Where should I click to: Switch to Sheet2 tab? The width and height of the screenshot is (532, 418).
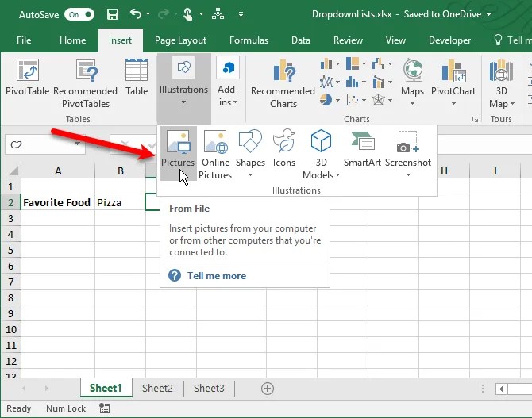157,388
